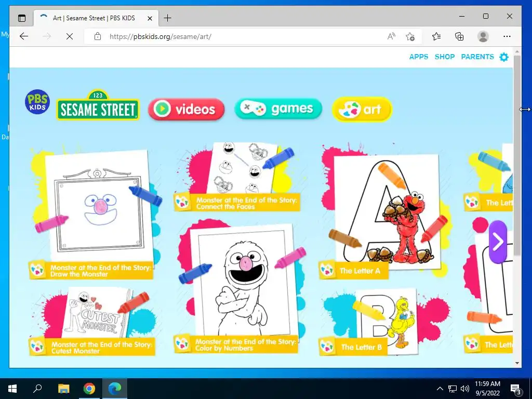Add this page to favorites
This screenshot has width=532, height=399.
[x=410, y=36]
